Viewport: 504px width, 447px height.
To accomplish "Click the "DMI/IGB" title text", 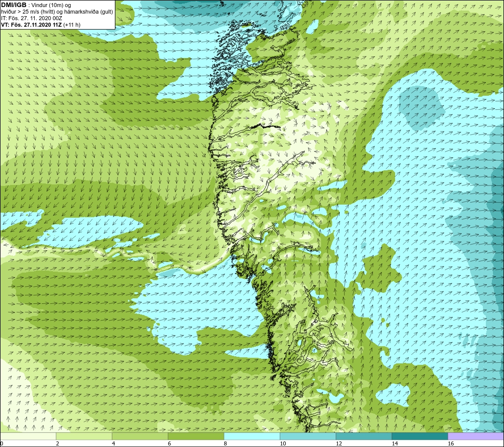I will coord(14,5).
